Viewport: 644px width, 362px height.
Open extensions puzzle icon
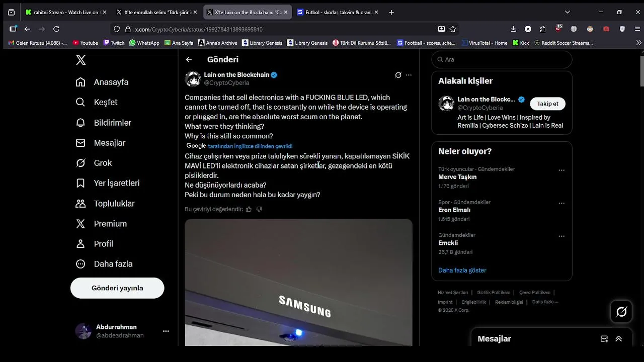tap(542, 29)
